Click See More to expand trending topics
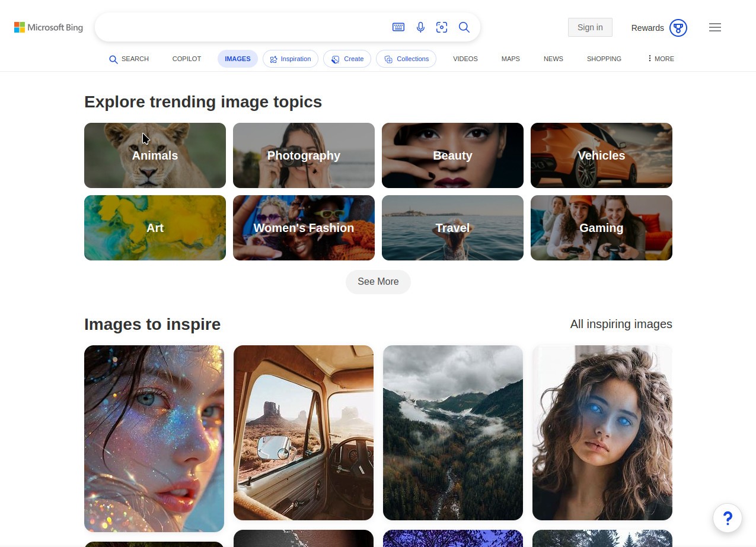 click(378, 282)
